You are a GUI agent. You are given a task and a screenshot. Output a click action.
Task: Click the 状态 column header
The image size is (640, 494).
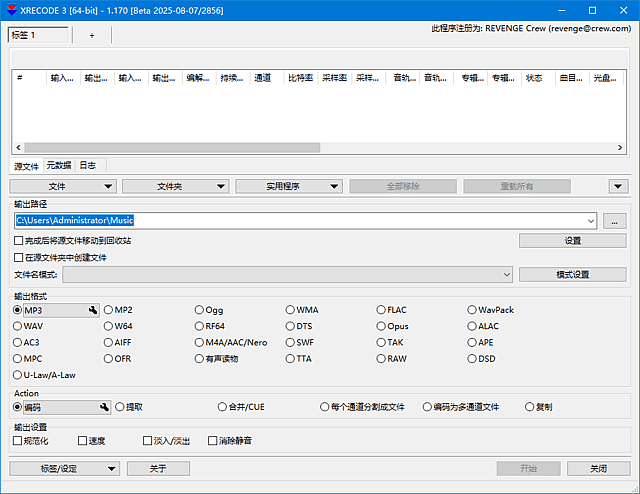point(538,78)
